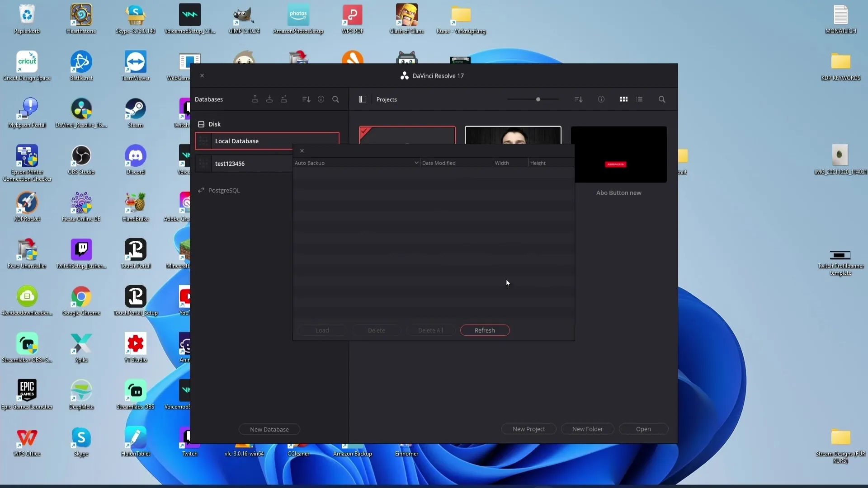
Task: Expand the Local Database tree item
Action: (x=203, y=141)
